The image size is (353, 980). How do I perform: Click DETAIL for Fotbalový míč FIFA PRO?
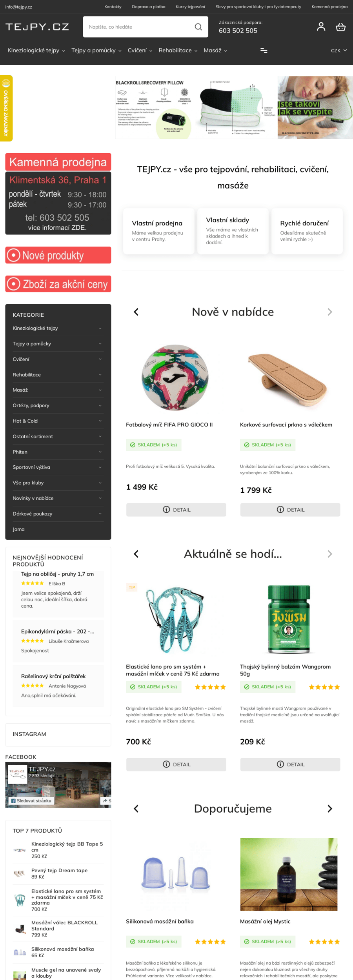coord(176,510)
